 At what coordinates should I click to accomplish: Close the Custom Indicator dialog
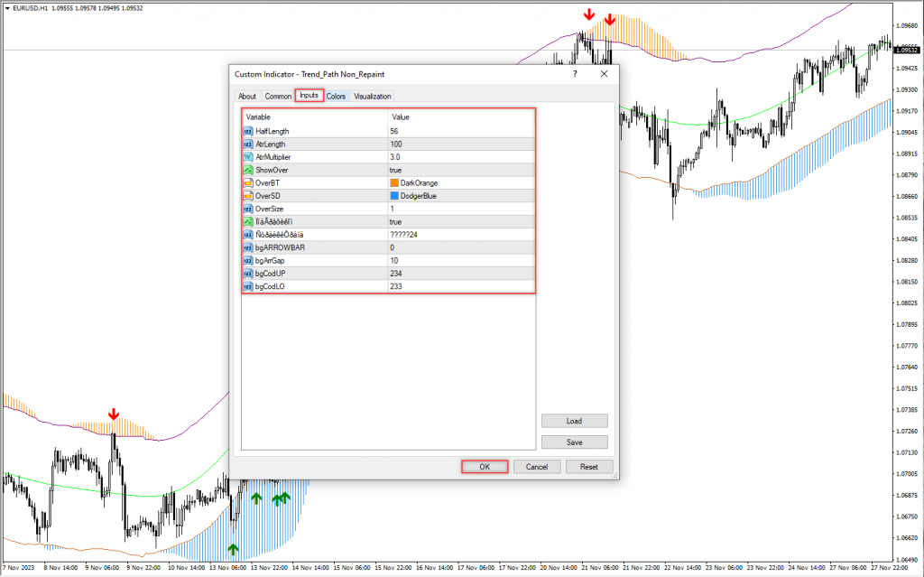(604, 74)
